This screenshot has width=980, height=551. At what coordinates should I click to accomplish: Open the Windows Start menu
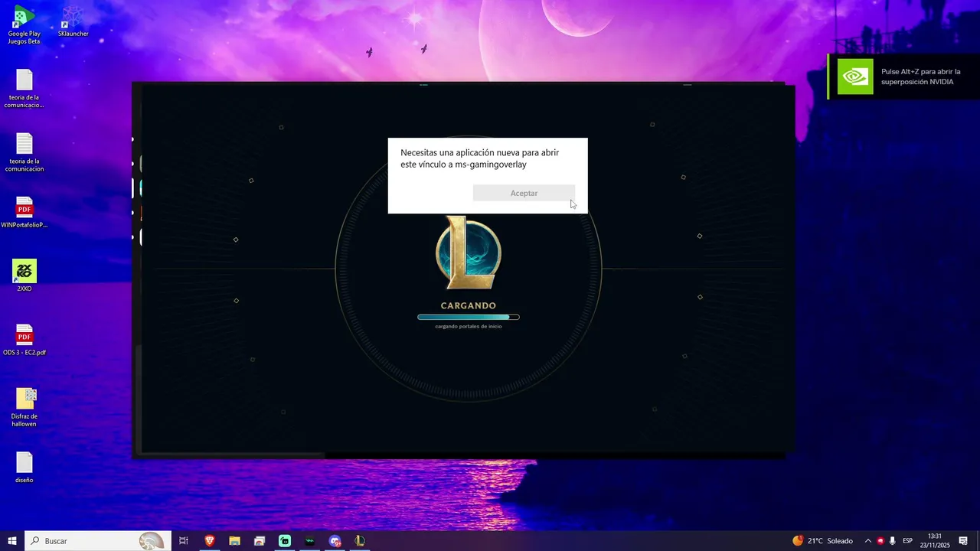12,541
